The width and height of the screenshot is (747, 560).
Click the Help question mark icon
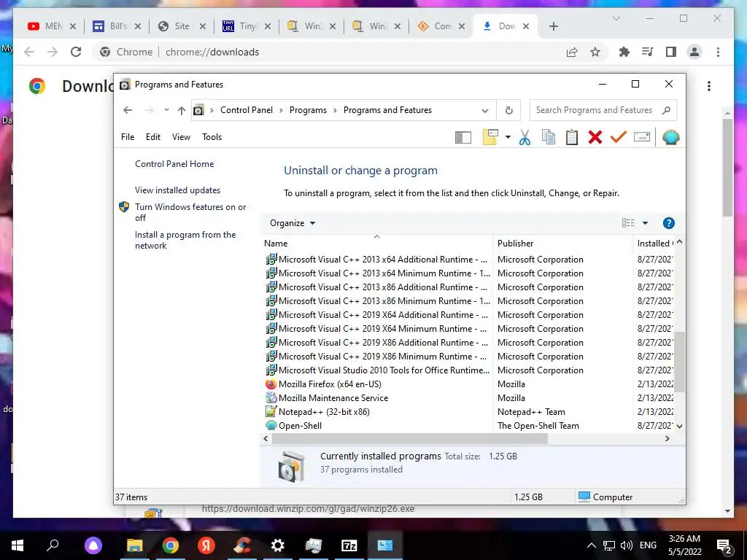click(668, 223)
